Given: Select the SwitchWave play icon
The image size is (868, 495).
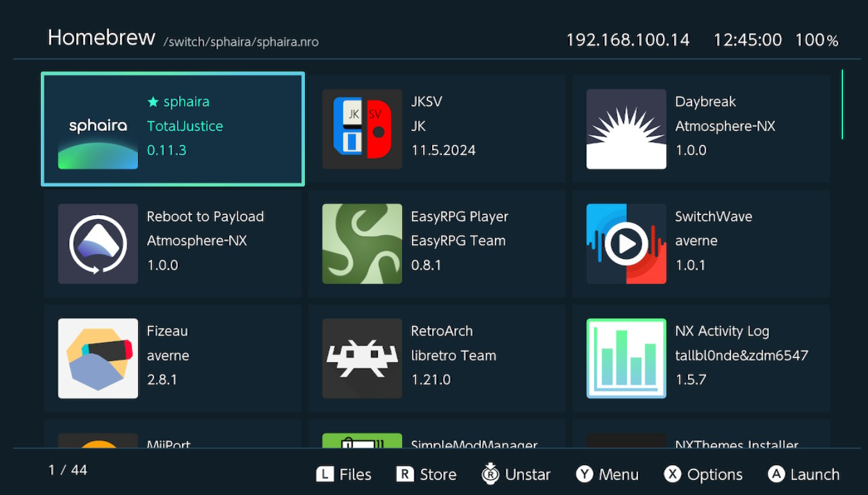Looking at the screenshot, I should coord(626,244).
